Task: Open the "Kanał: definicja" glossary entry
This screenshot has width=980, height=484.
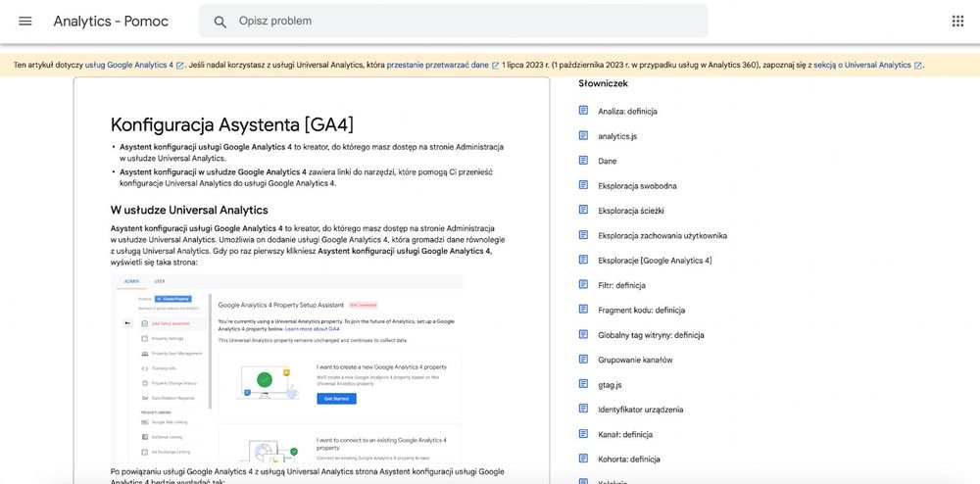Action: click(625, 435)
